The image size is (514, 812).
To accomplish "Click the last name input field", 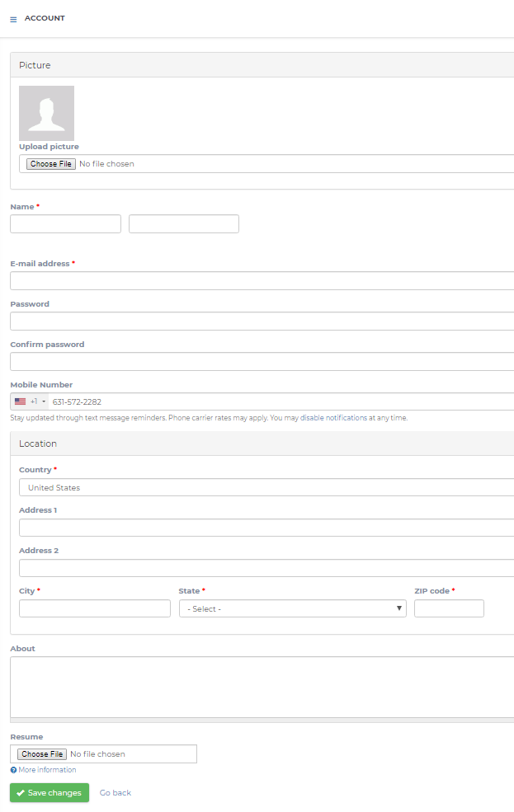I will 183,223.
